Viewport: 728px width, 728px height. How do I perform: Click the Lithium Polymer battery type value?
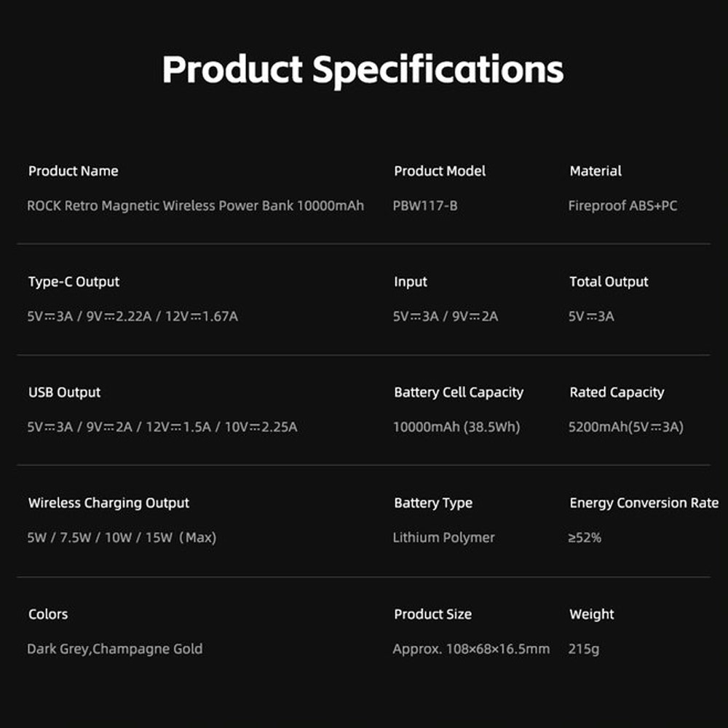click(x=443, y=538)
